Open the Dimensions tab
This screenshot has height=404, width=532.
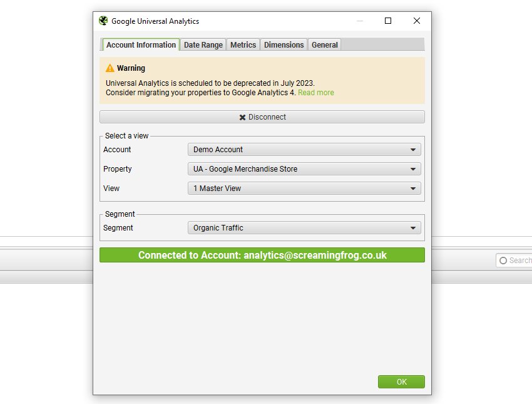coord(284,45)
